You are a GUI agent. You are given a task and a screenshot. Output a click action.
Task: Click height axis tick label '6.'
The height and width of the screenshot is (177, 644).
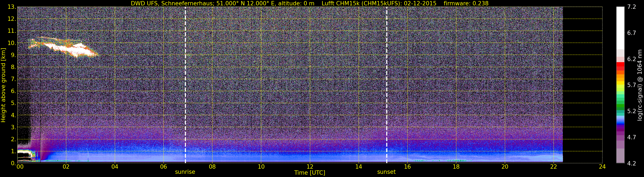(x=13, y=91)
